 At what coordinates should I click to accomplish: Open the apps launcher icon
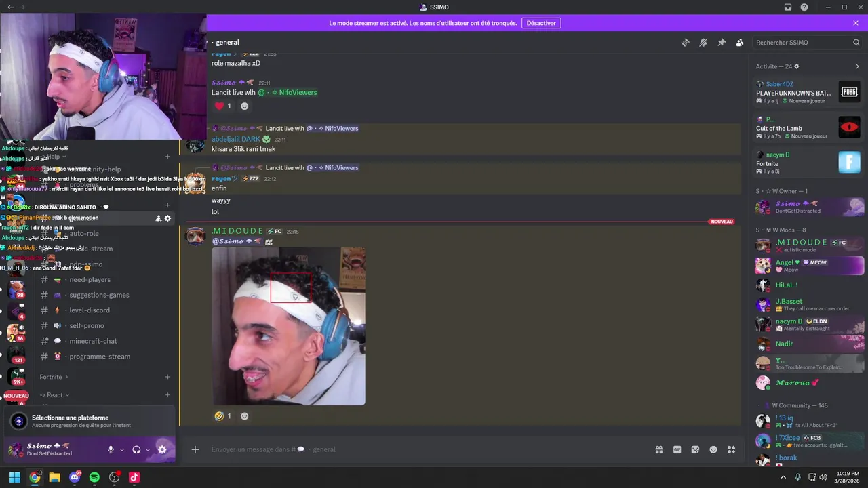point(732,449)
